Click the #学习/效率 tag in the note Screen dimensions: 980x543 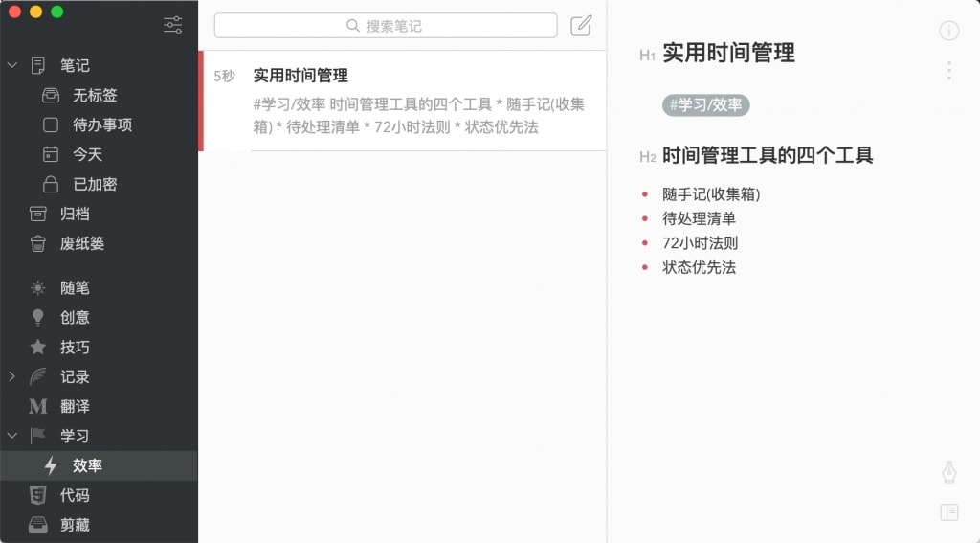pyautogui.click(x=706, y=105)
